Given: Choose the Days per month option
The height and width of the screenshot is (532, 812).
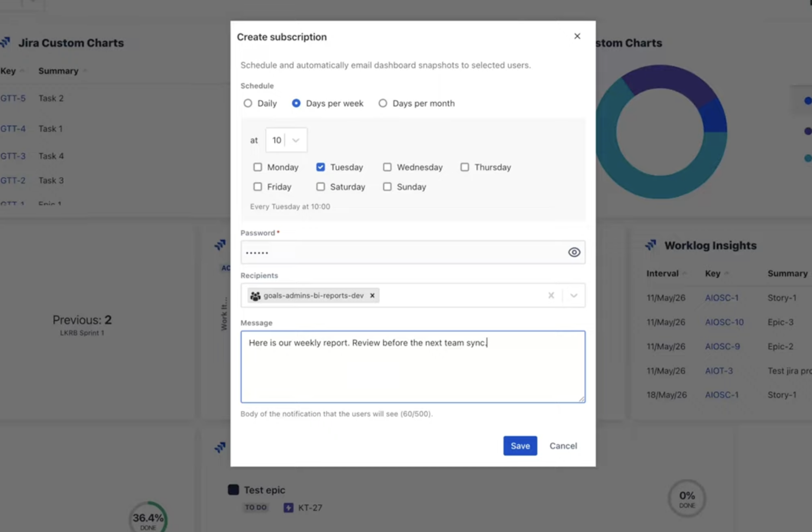Looking at the screenshot, I should [383, 103].
